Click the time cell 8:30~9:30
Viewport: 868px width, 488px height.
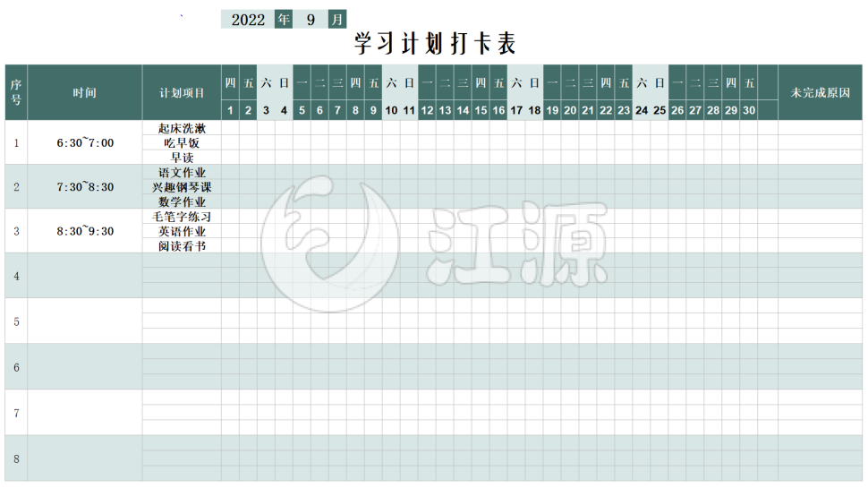coord(85,231)
